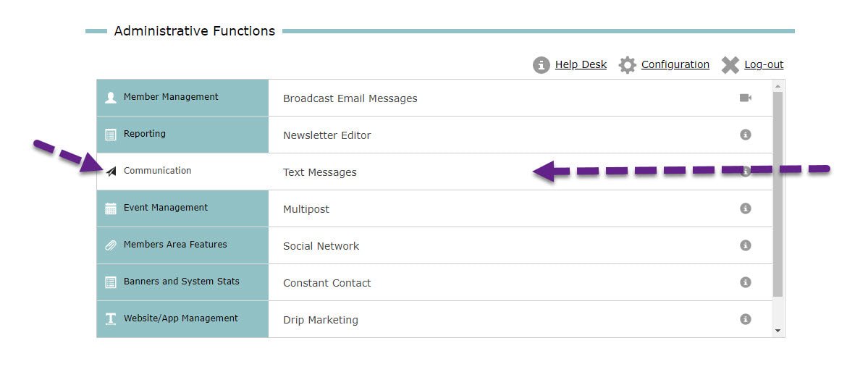The height and width of the screenshot is (372, 868).
Task: Open the Website/App Management category
Action: 182,319
